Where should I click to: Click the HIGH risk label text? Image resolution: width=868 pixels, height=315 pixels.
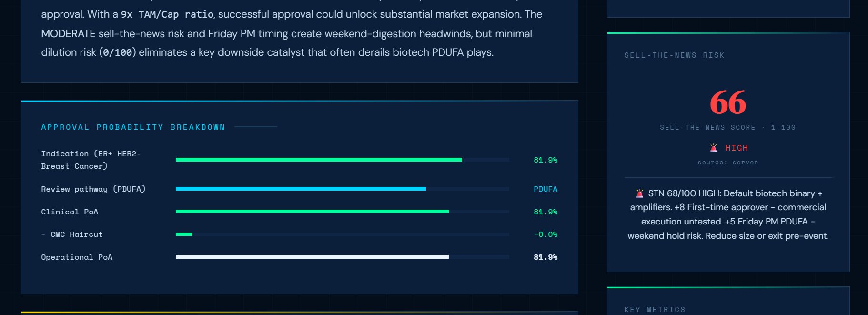coord(737,147)
